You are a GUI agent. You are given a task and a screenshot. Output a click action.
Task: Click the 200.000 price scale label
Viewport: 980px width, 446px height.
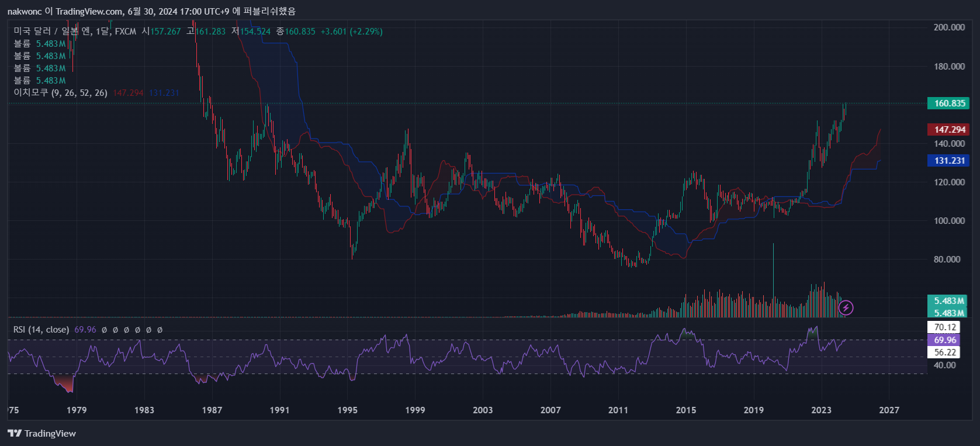[949, 27]
